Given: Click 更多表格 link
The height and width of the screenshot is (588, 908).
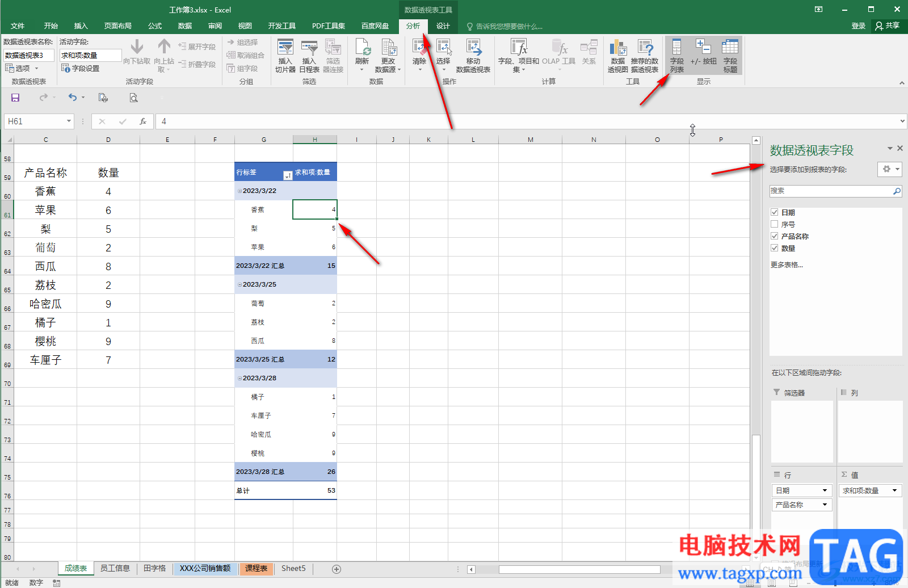Looking at the screenshot, I should 787,264.
